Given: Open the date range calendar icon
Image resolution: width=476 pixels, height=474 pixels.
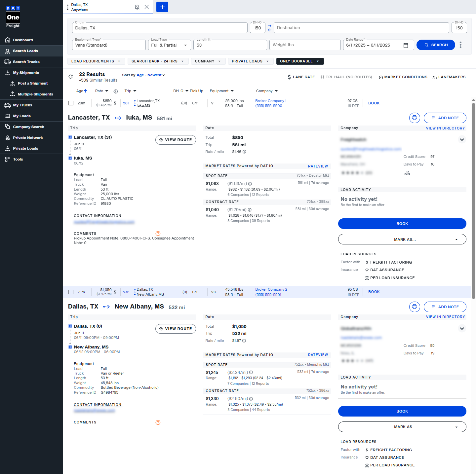Looking at the screenshot, I should (x=406, y=45).
